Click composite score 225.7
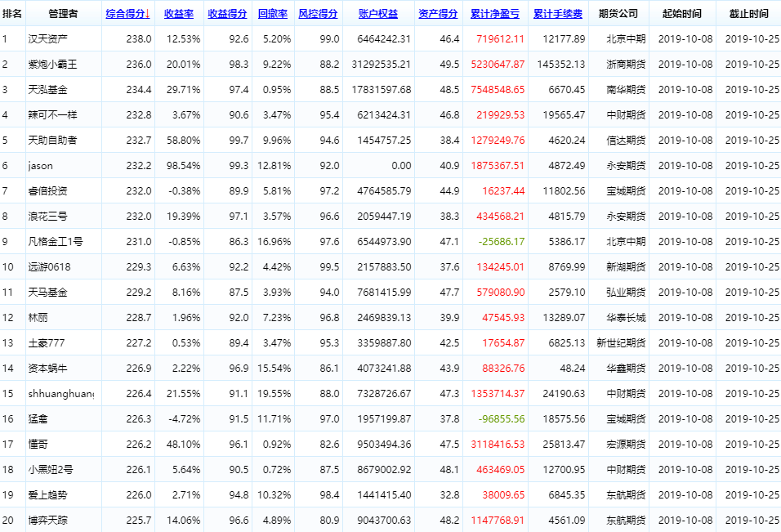The image size is (781, 532). tap(138, 521)
